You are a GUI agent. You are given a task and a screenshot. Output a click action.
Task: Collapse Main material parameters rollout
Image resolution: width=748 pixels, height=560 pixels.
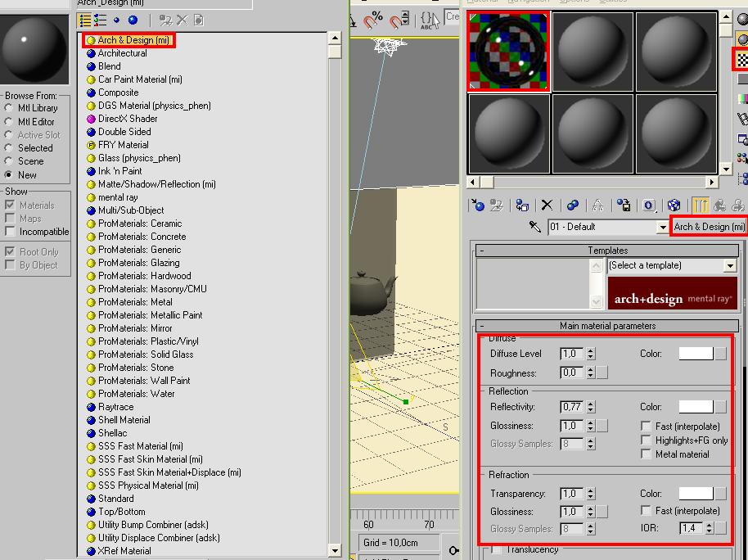click(x=607, y=326)
